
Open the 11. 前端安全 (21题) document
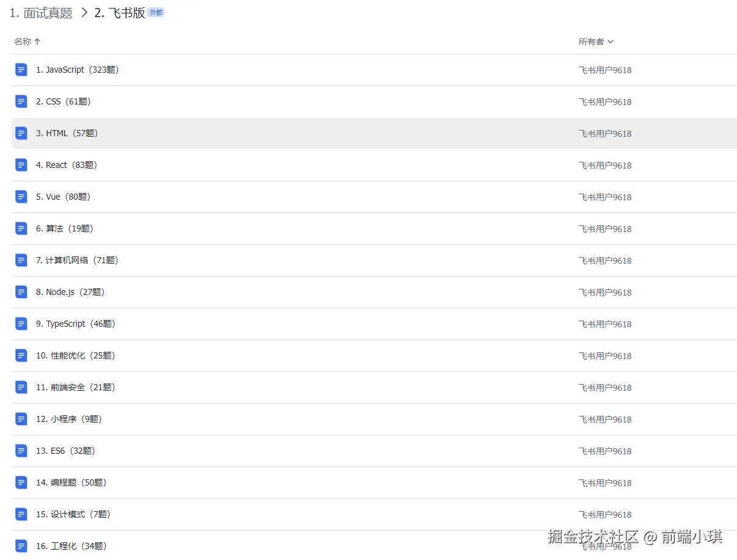coord(74,387)
